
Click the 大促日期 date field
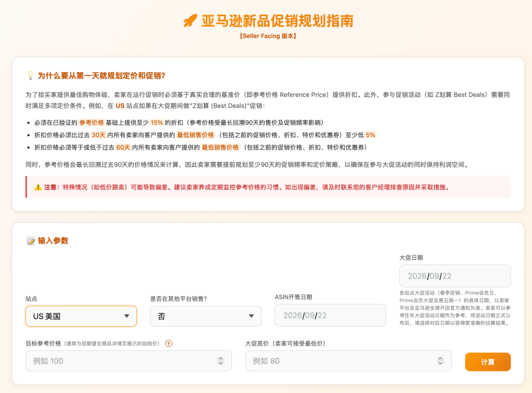pyautogui.click(x=454, y=276)
